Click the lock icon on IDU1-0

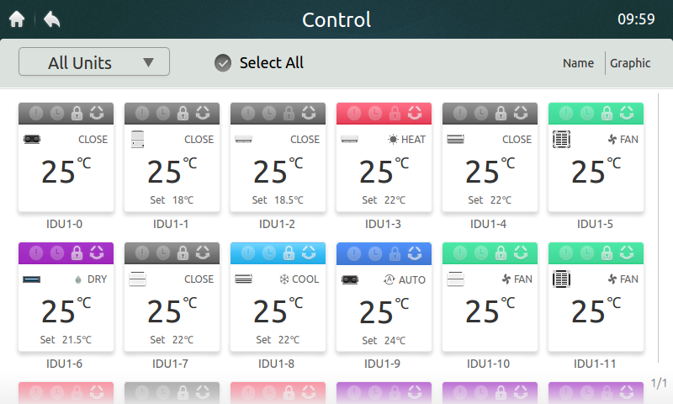tap(76, 113)
